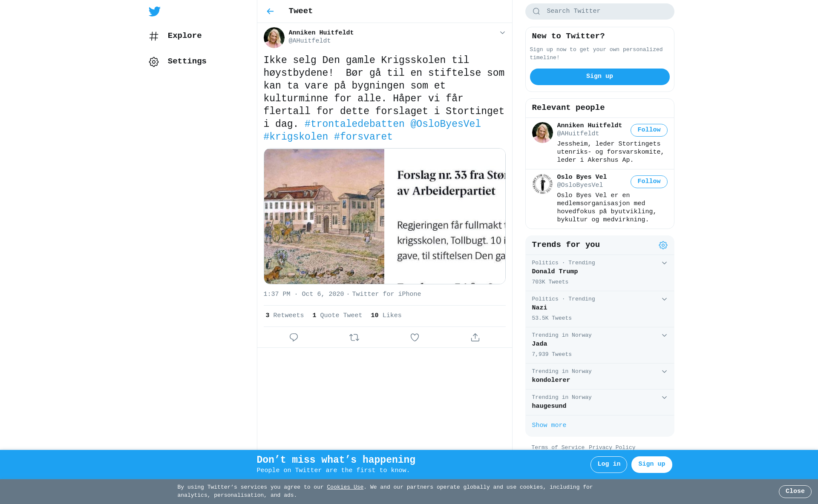Screen dimensions: 818x504
Task: Expand the tweet options chevron
Action: tap(502, 33)
